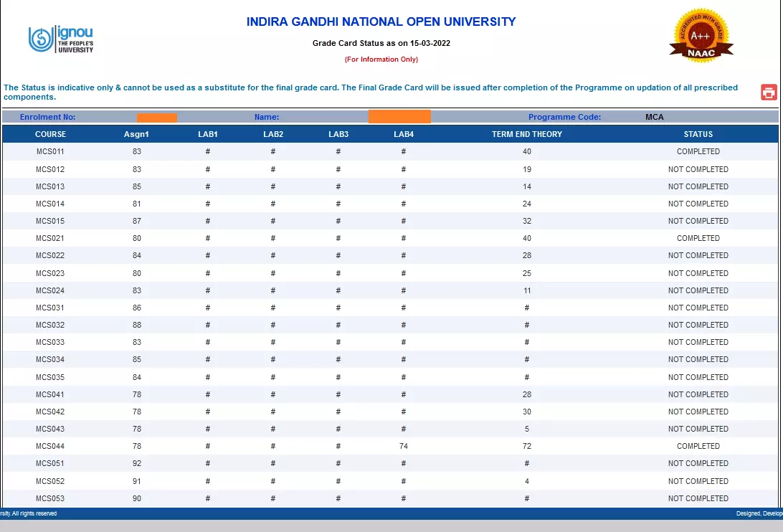The image size is (783, 532).
Task: Click theory score 19 for MCS012
Action: point(527,169)
